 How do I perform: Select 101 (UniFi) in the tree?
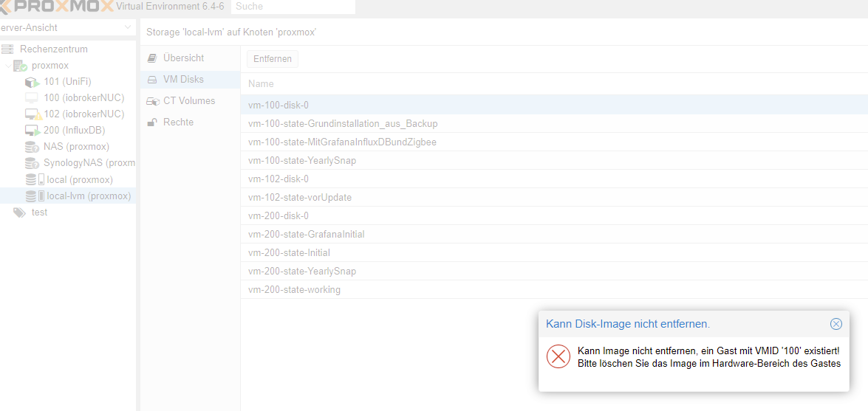[x=67, y=83]
